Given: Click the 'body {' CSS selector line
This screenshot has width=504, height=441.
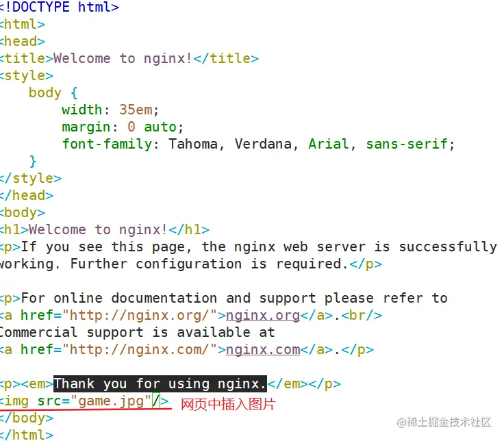Looking at the screenshot, I should tap(53, 93).
